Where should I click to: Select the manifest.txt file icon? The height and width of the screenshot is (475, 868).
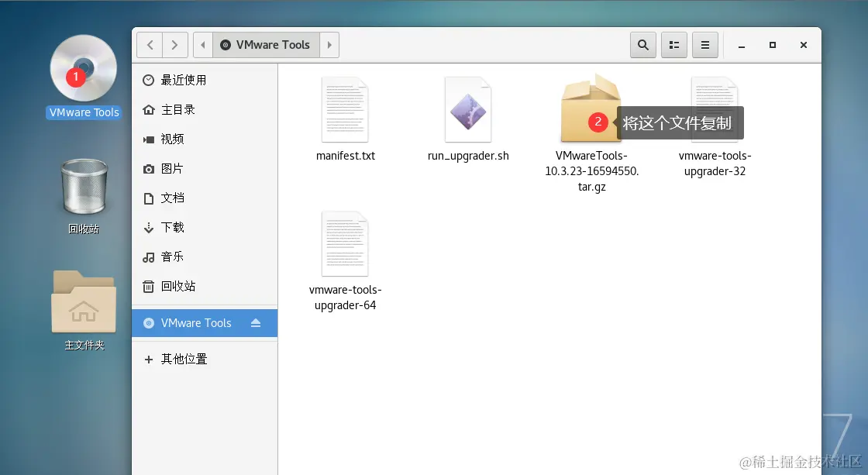click(345, 109)
